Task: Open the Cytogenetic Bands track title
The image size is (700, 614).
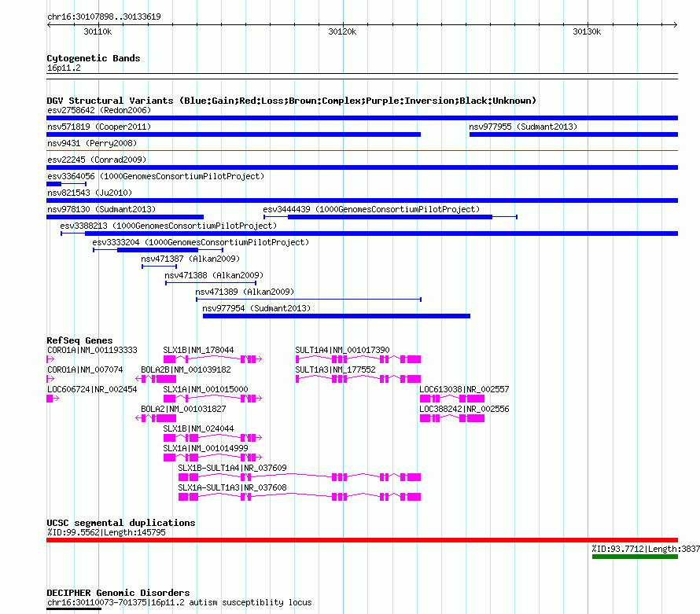Action: [94, 58]
